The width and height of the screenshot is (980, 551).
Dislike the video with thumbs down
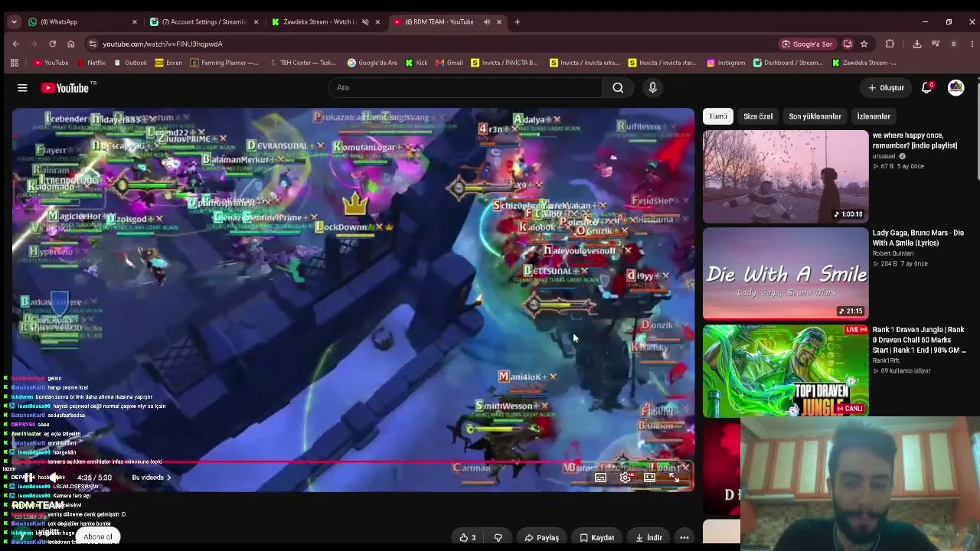tap(498, 537)
